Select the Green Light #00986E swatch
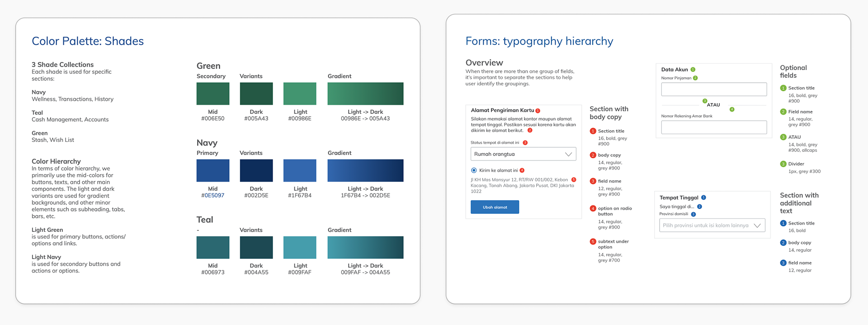Viewport: 868px width, 325px height. click(300, 94)
